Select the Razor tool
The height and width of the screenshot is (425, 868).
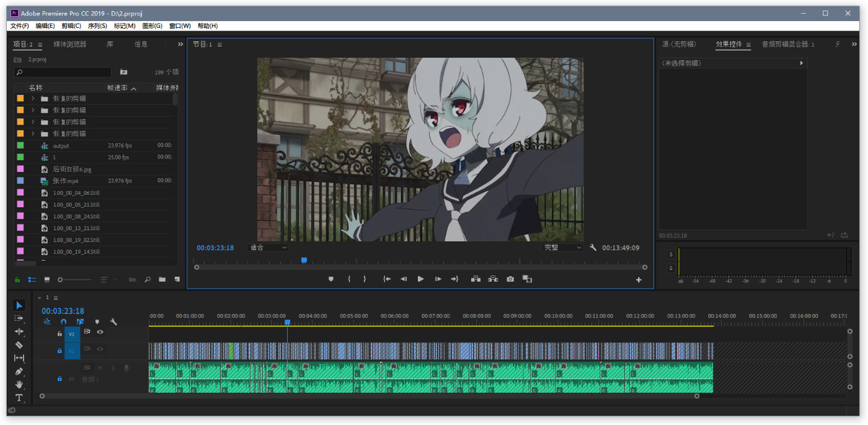click(19, 345)
